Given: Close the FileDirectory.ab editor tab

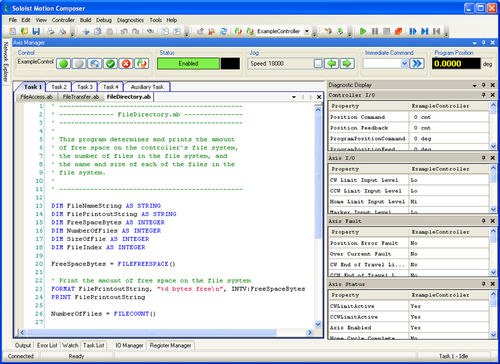Looking at the screenshot, I should 319,97.
